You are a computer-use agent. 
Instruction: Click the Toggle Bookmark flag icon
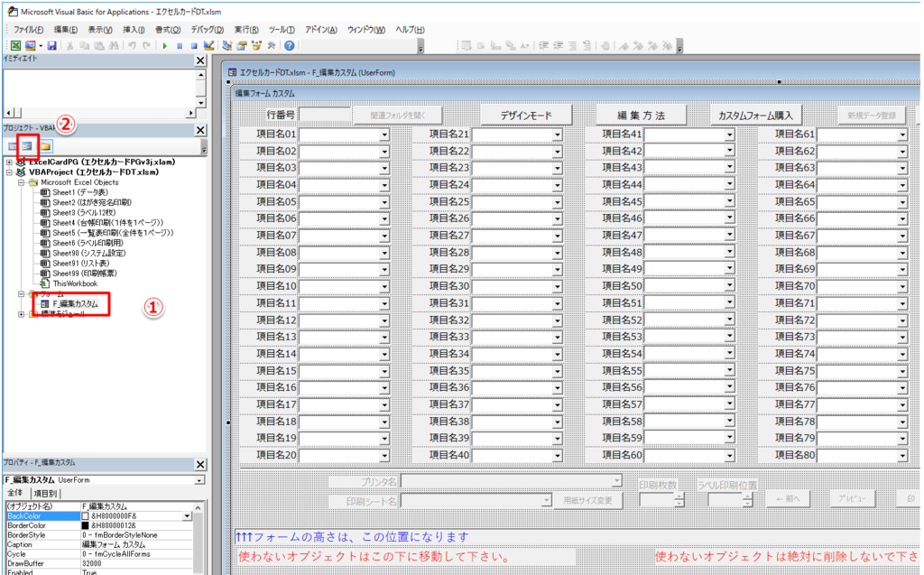coord(624,45)
